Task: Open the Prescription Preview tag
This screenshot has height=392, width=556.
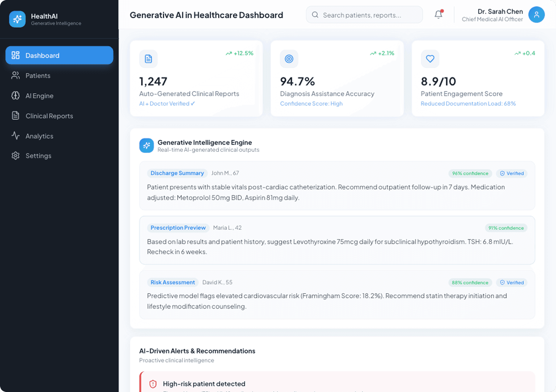Action: [178, 228]
